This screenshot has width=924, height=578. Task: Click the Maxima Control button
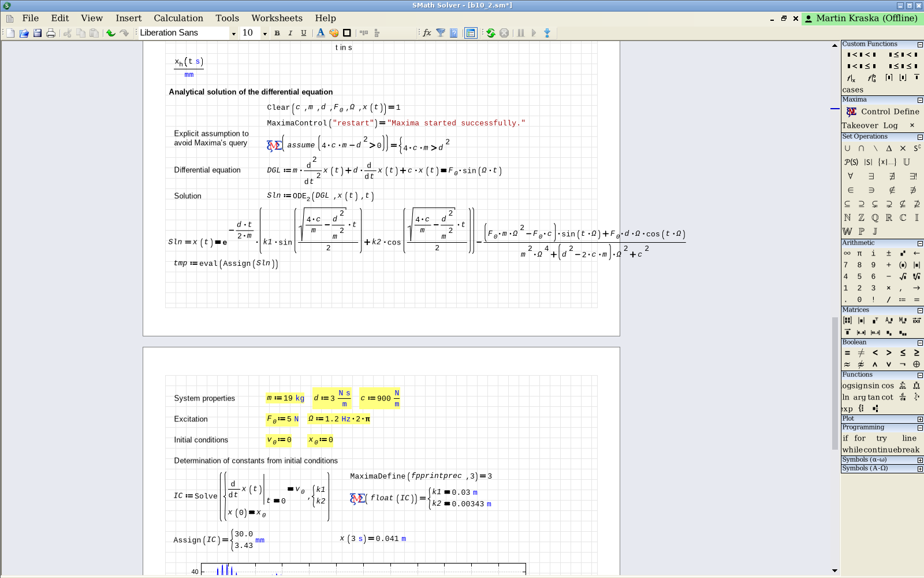point(875,112)
